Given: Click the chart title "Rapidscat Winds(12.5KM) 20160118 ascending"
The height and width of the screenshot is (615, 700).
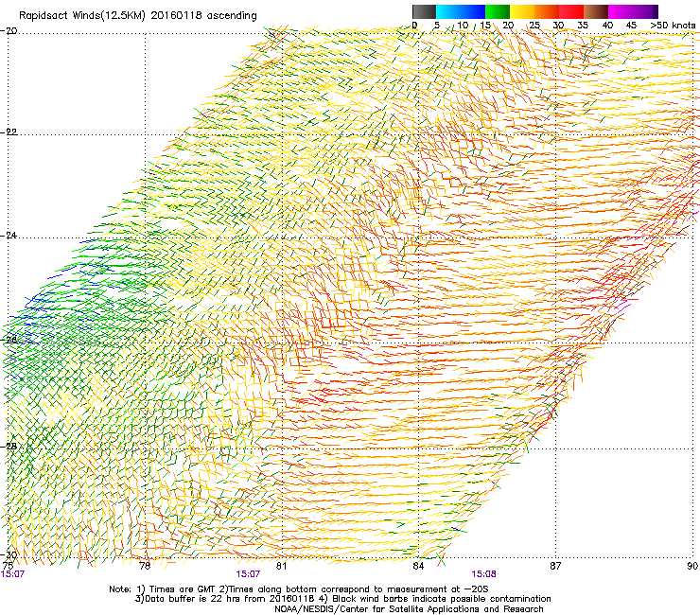Looking at the screenshot, I should click(138, 16).
